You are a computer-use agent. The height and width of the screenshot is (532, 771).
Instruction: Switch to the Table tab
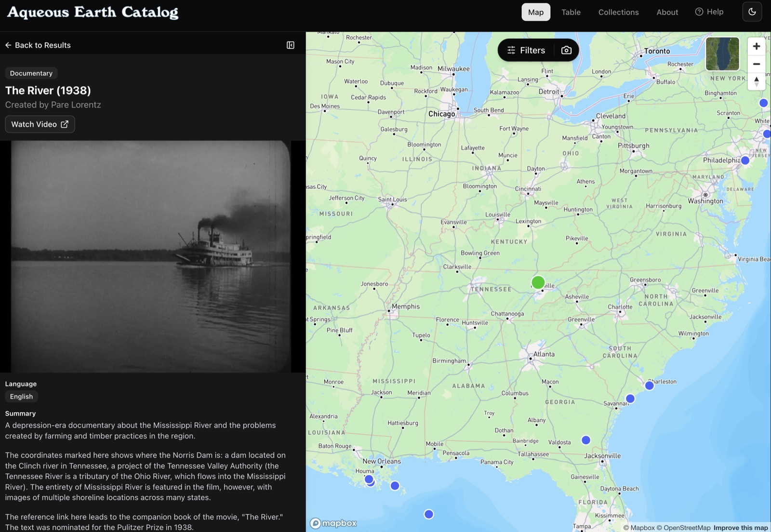571,12
